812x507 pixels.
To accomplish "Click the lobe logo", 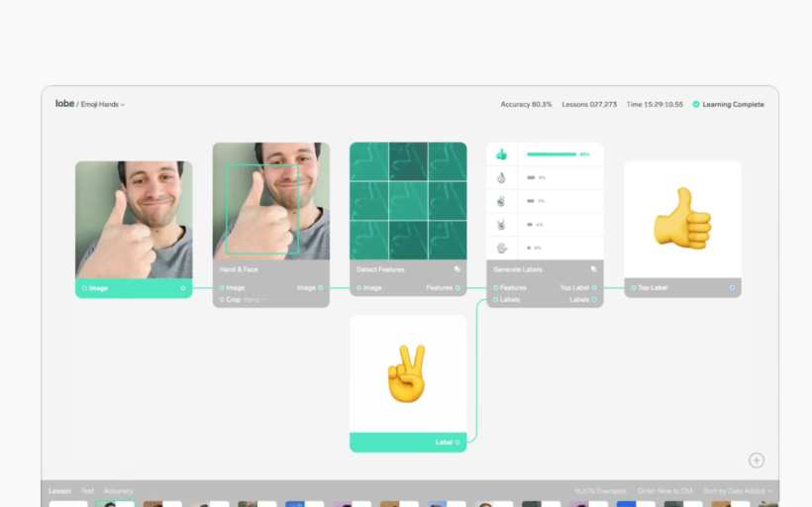I will pos(64,103).
